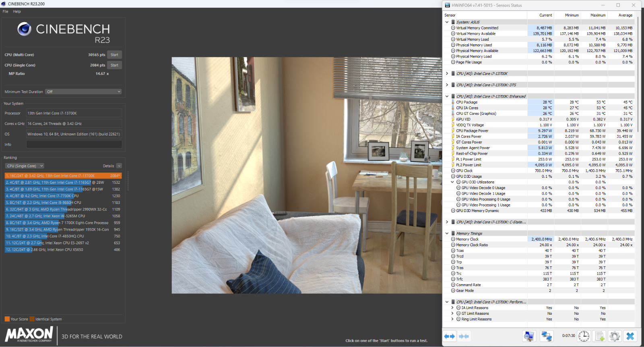Select the Physical Memory Used sensor row
This screenshot has width=644, height=347.
tap(539, 45)
